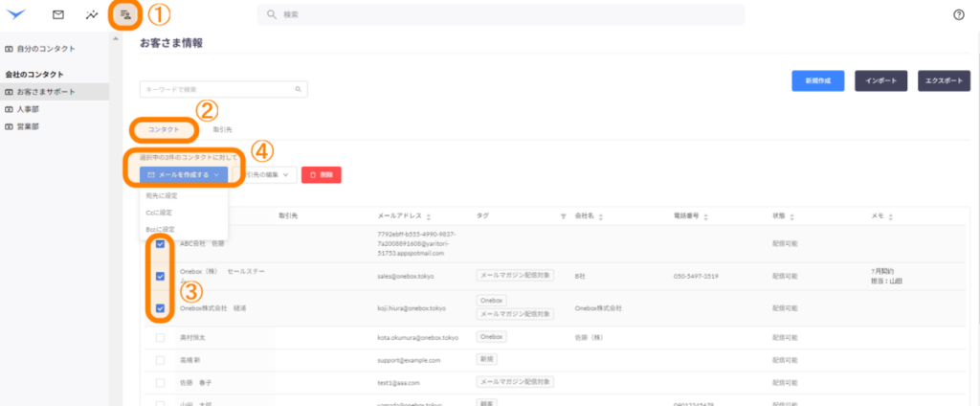Check the 高橋 新 contact checkbox

(x=160, y=360)
